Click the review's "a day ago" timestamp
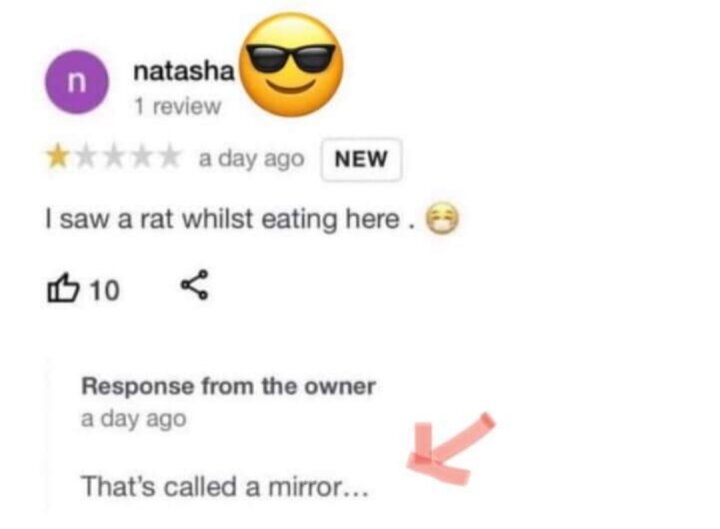The height and width of the screenshot is (529, 720). tap(251, 159)
